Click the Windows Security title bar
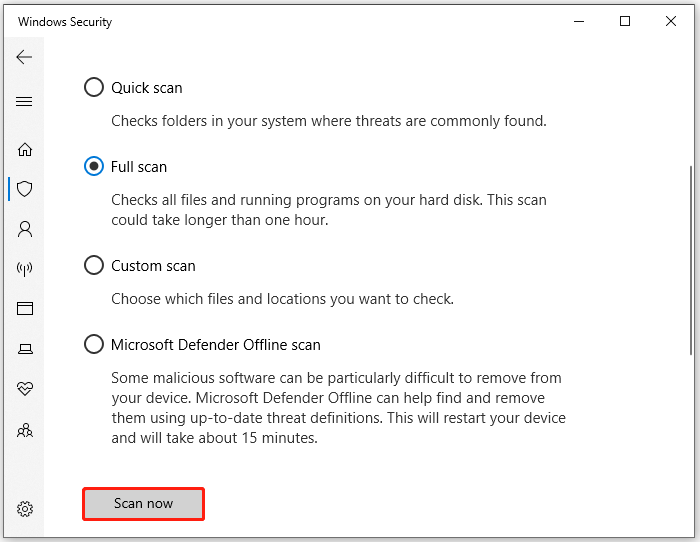 click(300, 21)
